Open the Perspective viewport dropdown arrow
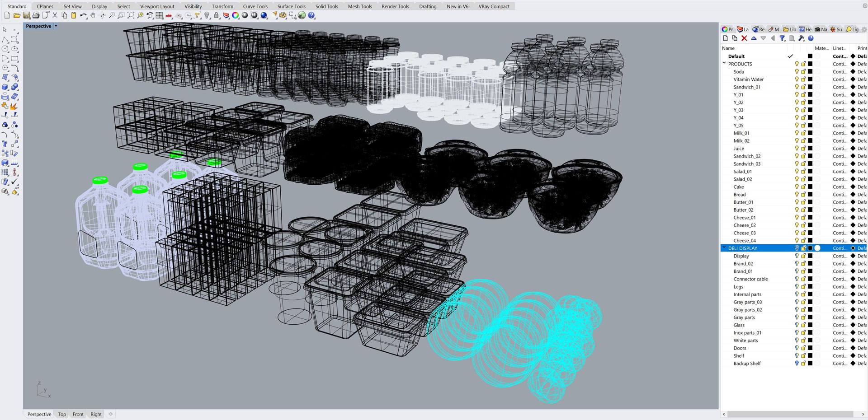The image size is (868, 420). (x=56, y=26)
